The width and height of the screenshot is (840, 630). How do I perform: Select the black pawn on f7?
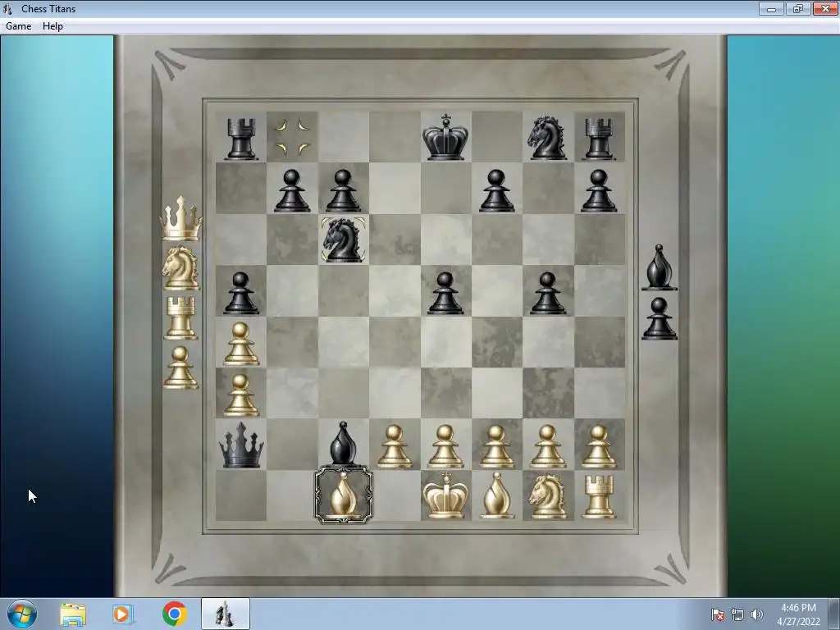point(496,190)
